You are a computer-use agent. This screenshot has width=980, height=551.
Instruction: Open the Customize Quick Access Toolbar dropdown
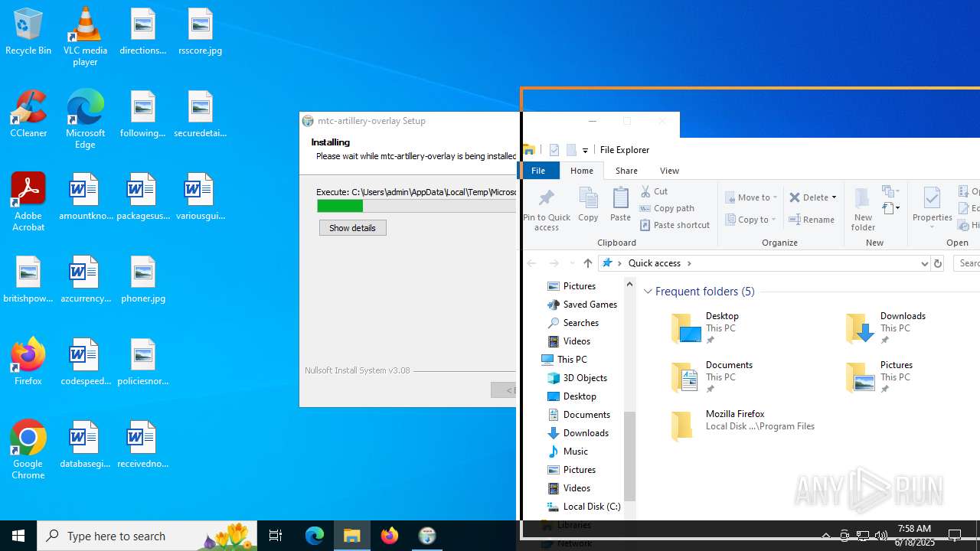point(585,150)
